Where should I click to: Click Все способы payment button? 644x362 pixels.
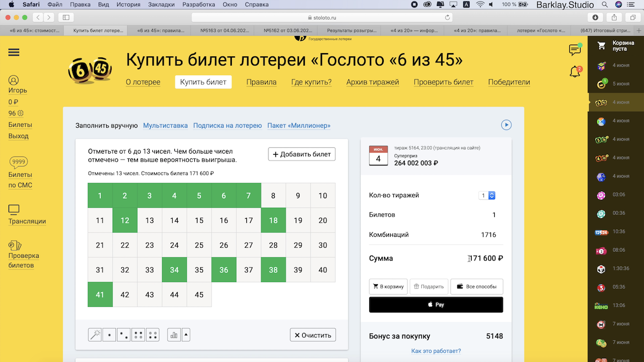[477, 286]
